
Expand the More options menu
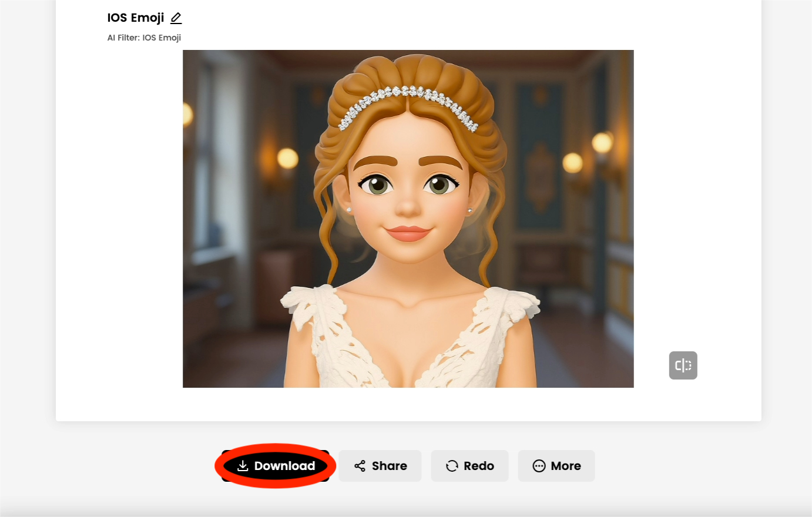pos(556,466)
